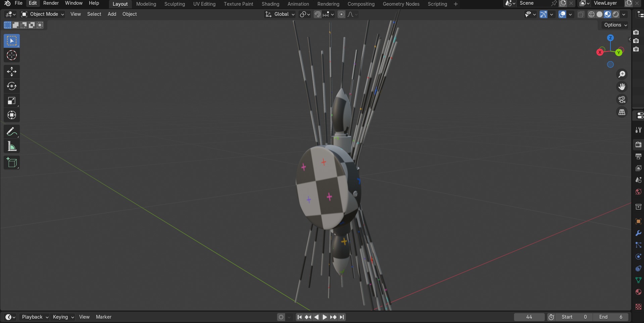The height and width of the screenshot is (323, 644).
Task: Open the Modifiers wrench tab
Action: coord(638,233)
